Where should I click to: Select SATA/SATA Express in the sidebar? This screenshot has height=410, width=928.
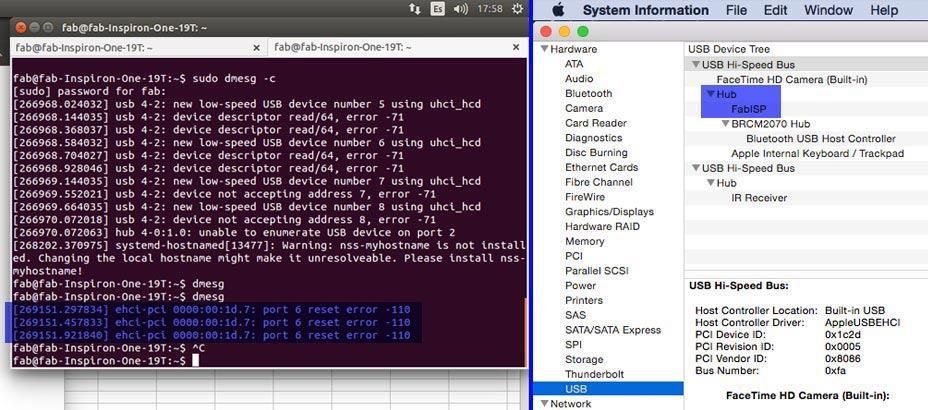coord(613,330)
